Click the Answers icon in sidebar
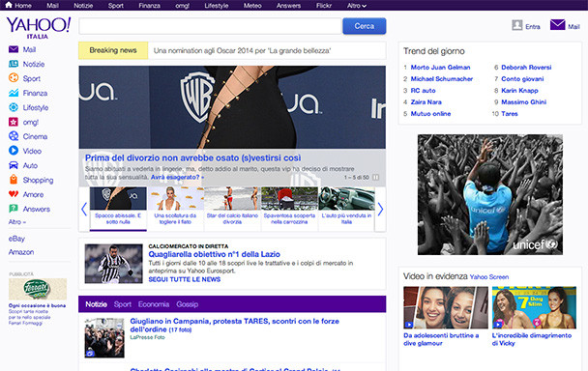 tap(14, 209)
